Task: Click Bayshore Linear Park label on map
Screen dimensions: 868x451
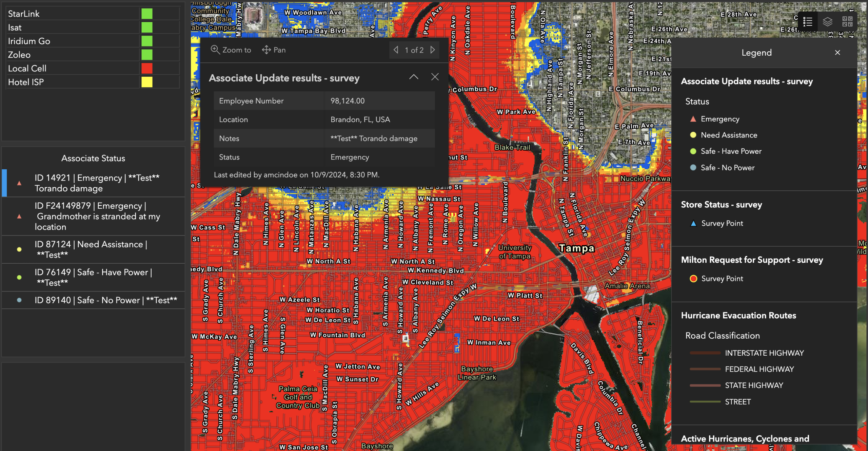Action: tap(477, 373)
